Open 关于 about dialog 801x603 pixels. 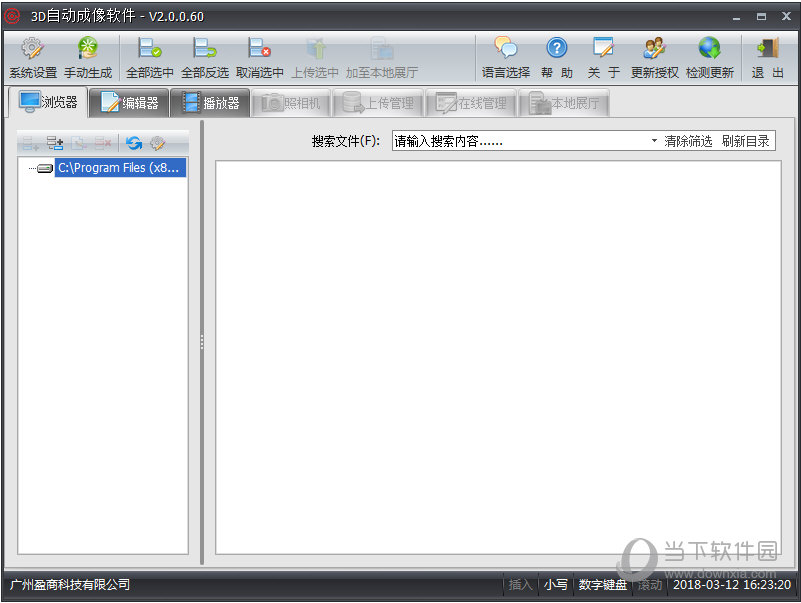pyautogui.click(x=603, y=58)
